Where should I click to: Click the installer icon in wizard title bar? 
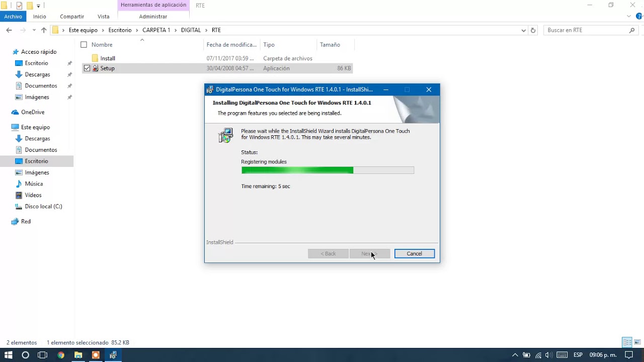pyautogui.click(x=210, y=89)
